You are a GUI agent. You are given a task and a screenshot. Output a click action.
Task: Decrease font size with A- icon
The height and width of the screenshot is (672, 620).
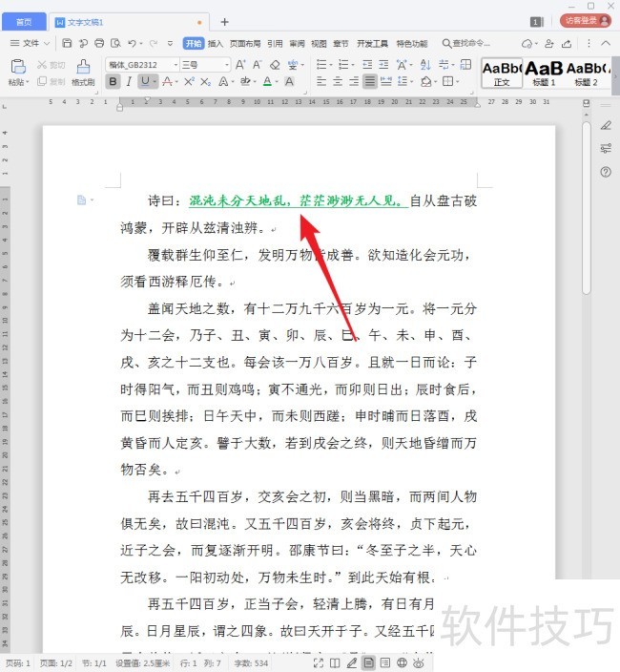[257, 65]
